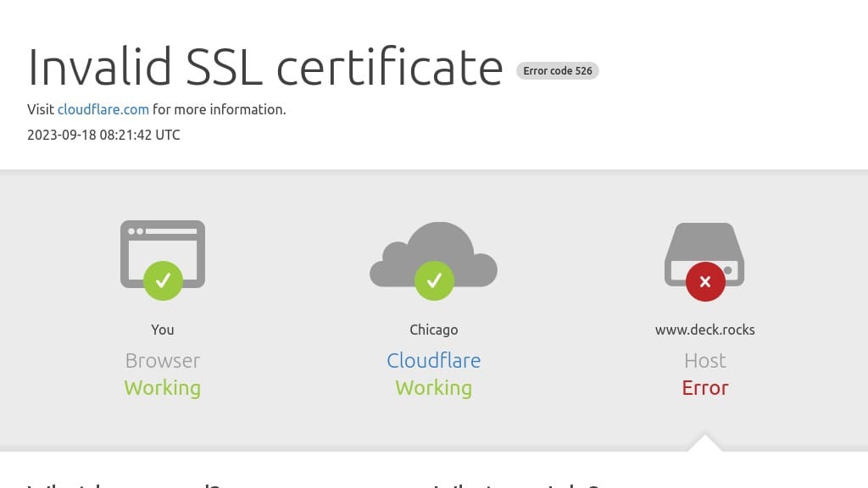This screenshot has height=488, width=868.
Task: Open the blue Cloudflare link under Chicago
Action: (433, 360)
